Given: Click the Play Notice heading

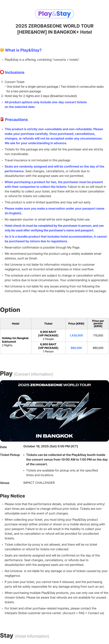Looking at the screenshot, I should coord(12,496).
